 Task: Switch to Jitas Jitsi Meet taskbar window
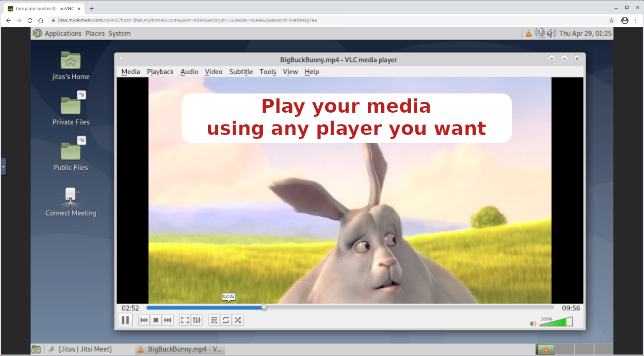[84, 349]
